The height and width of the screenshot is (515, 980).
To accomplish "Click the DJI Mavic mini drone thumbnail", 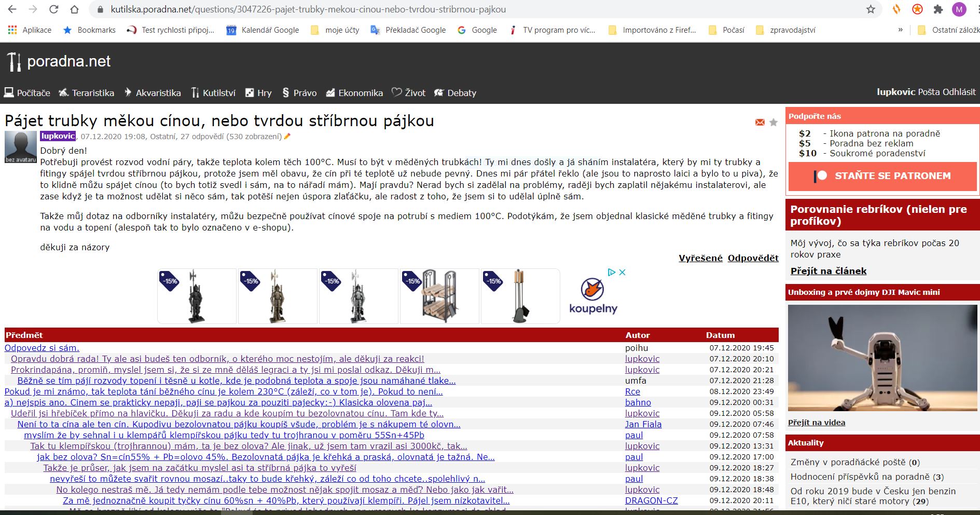I will (882, 358).
